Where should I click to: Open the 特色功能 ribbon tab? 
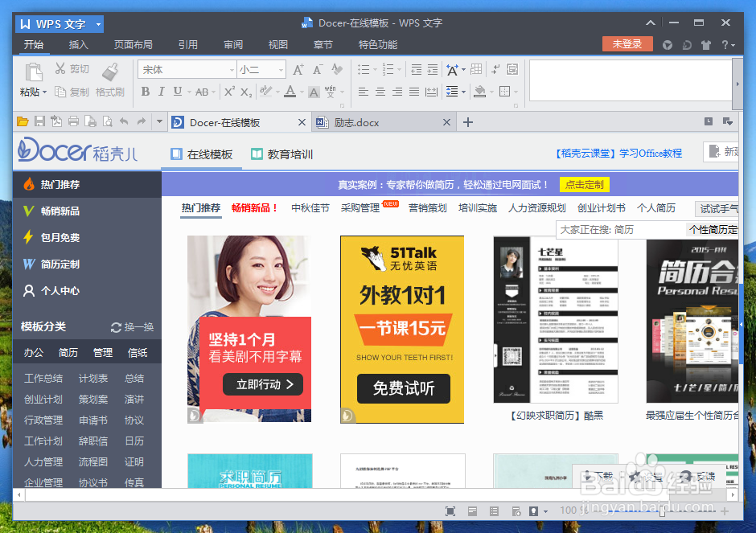pos(378,45)
